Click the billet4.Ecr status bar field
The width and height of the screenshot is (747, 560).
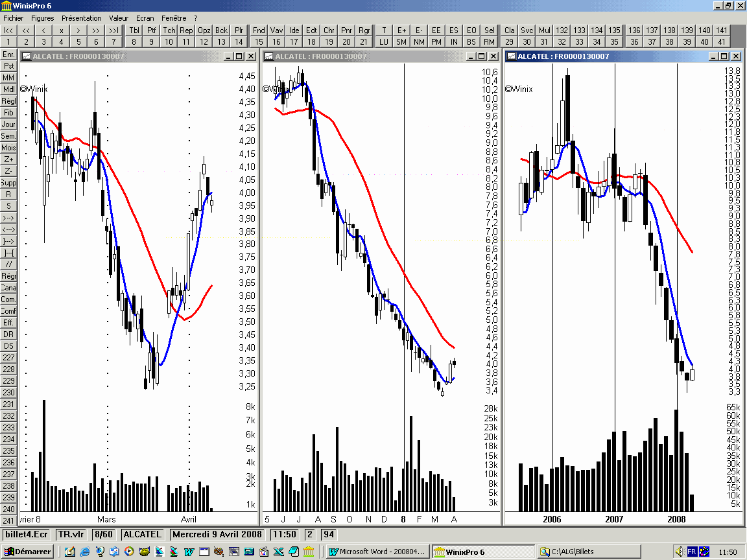coord(27,534)
